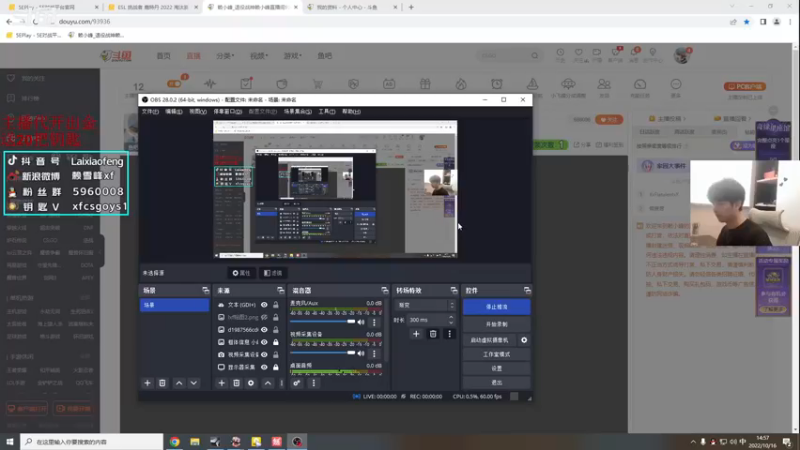Show the hidden png image source
This screenshot has width=800, height=450.
click(x=264, y=317)
